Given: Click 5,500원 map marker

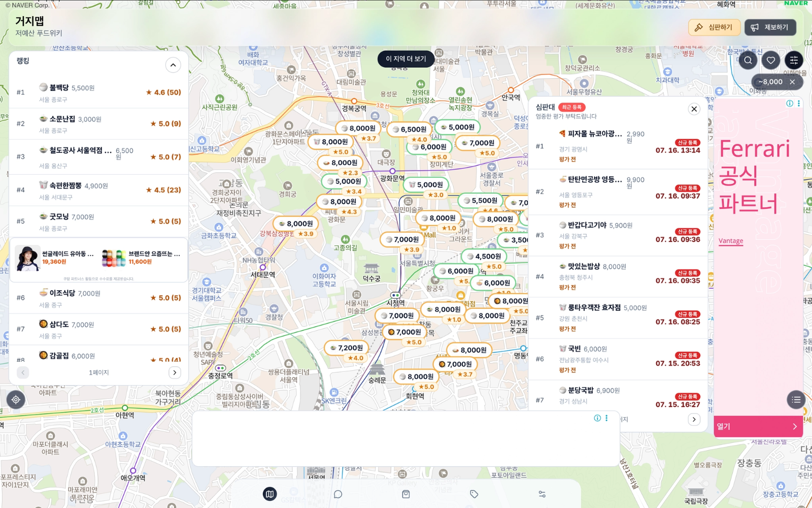Looking at the screenshot, I should coord(480,201).
